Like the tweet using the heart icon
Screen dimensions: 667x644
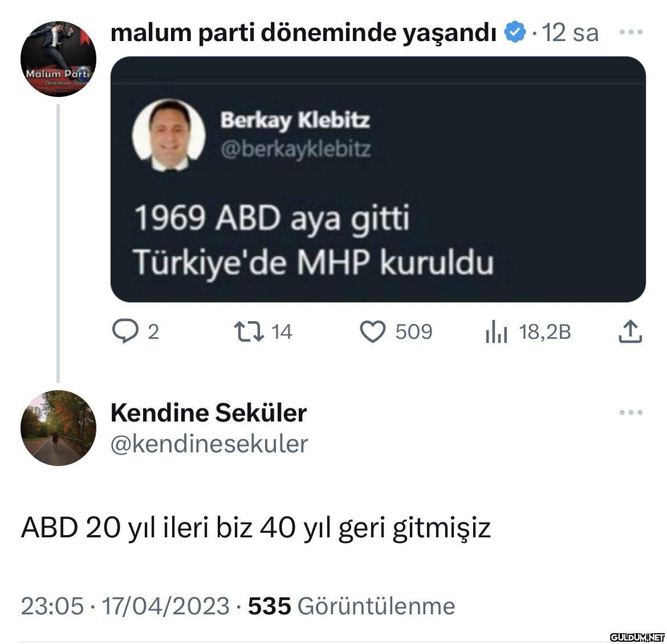(x=373, y=331)
